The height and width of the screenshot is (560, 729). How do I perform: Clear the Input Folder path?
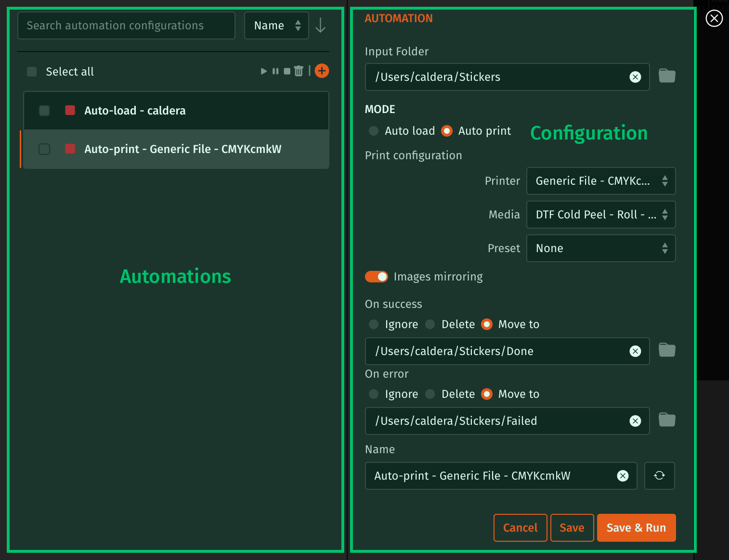(x=635, y=77)
